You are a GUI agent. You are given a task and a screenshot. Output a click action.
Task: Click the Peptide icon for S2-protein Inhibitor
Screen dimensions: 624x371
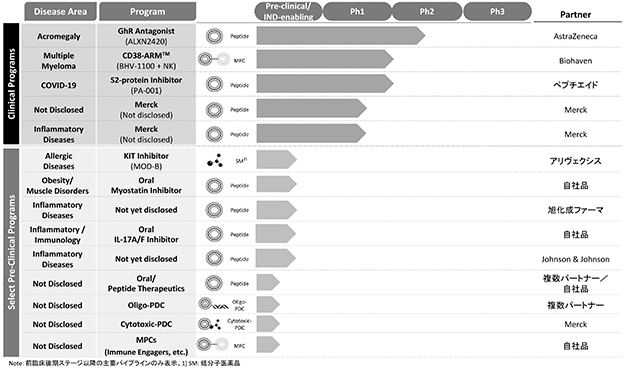[x=214, y=84]
